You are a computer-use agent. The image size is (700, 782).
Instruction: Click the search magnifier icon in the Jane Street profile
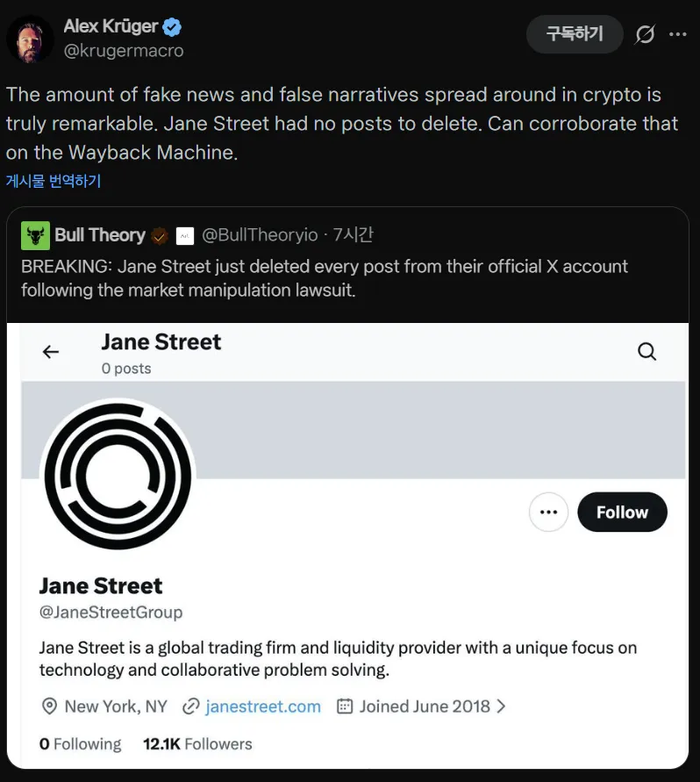(x=646, y=352)
